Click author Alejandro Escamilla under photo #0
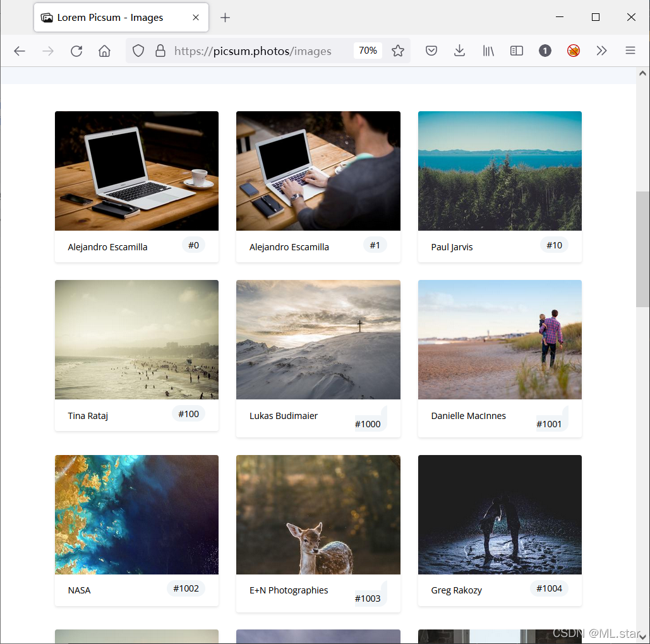Image resolution: width=650 pixels, height=644 pixels. [108, 247]
